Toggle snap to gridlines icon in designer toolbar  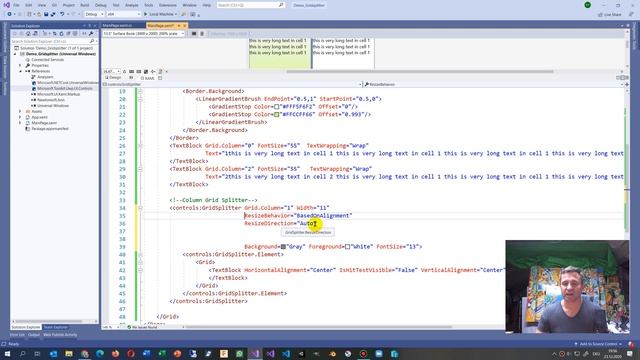[x=139, y=71]
